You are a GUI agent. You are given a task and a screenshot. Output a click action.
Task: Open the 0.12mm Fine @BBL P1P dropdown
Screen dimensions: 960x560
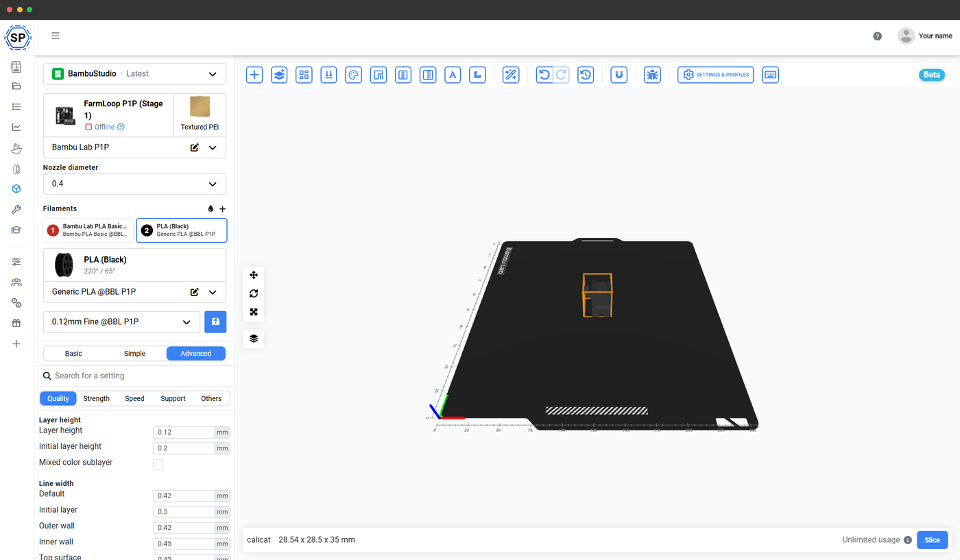121,322
